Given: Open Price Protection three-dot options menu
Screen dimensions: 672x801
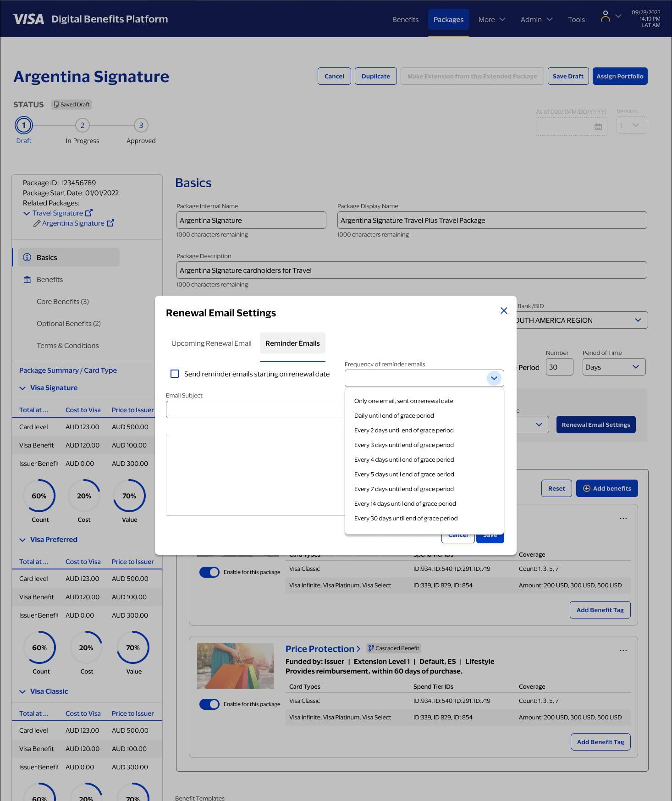Looking at the screenshot, I should click(623, 651).
